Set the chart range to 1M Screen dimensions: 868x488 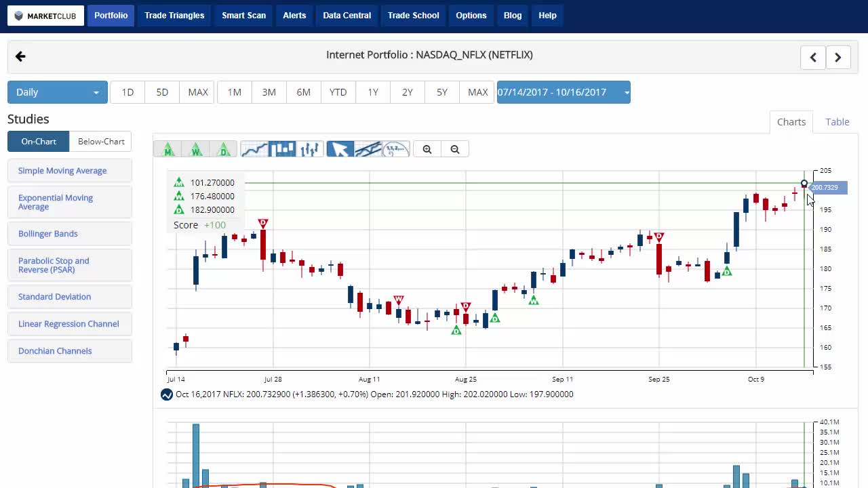(235, 92)
